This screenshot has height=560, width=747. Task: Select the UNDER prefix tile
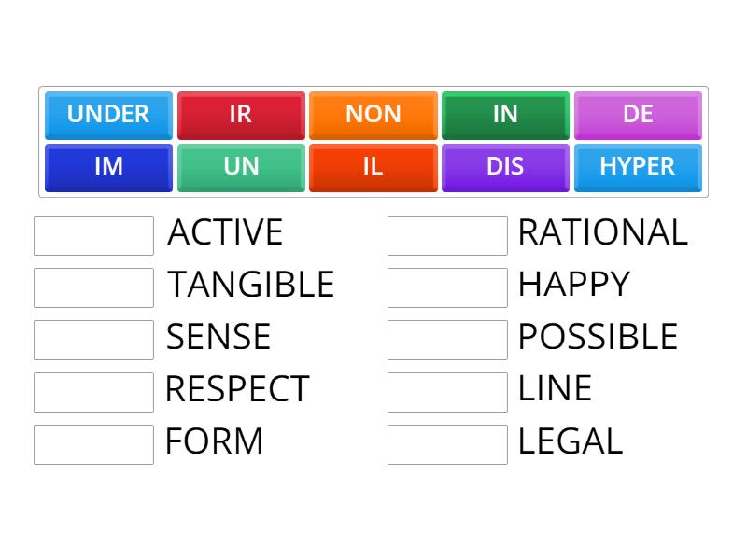click(108, 114)
